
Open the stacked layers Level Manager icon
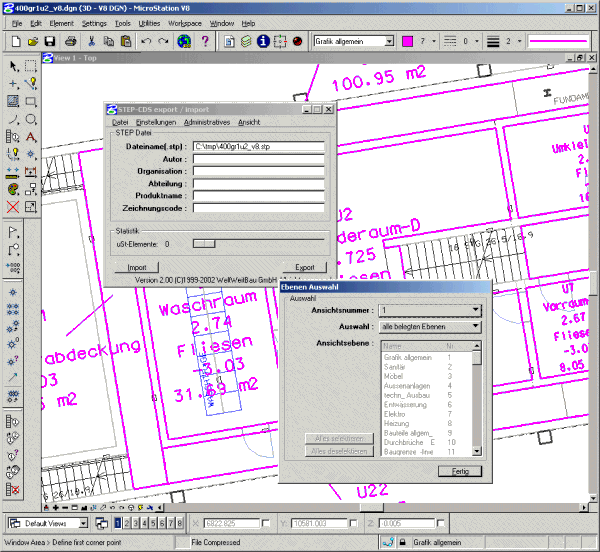click(x=246, y=41)
